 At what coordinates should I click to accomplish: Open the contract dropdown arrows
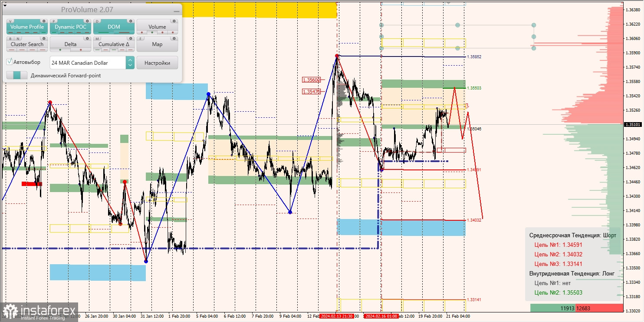pos(130,63)
